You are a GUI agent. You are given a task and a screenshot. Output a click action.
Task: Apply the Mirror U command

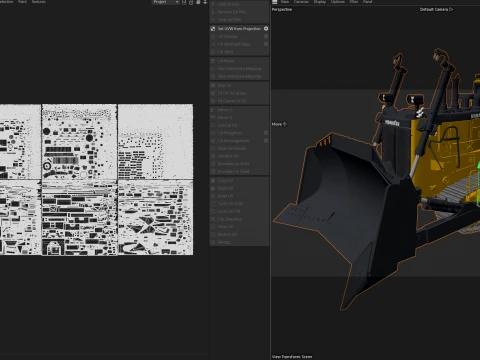[x=239, y=110]
